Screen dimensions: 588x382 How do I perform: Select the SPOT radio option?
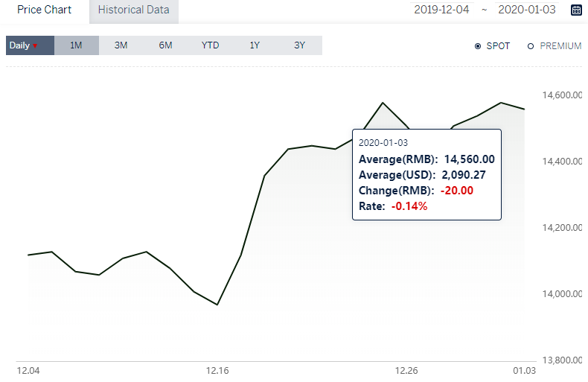[492, 46]
